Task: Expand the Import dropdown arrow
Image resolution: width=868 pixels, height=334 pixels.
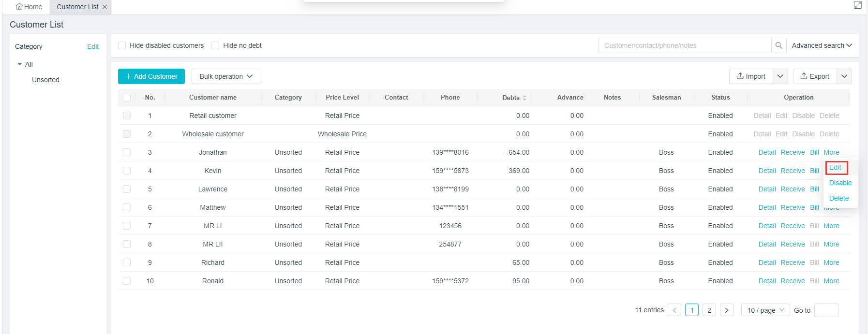Action: [780, 76]
